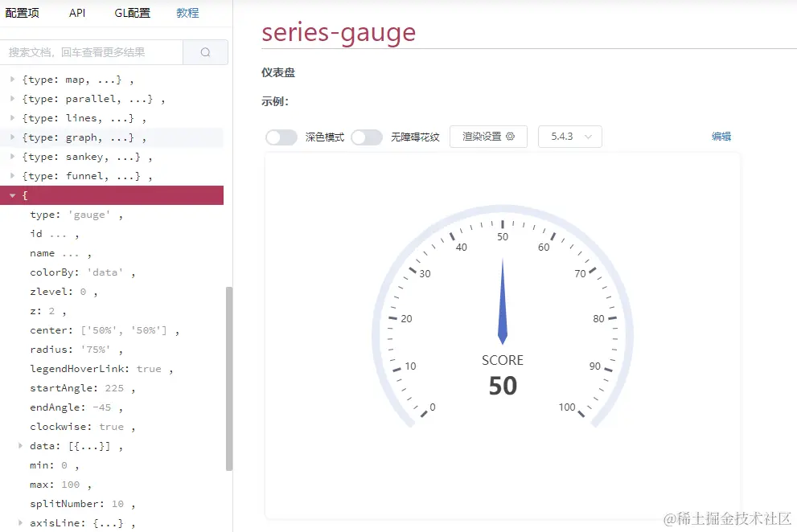Click the search magnifier icon

[205, 52]
